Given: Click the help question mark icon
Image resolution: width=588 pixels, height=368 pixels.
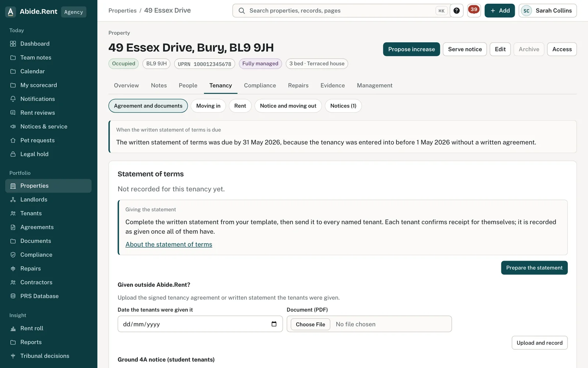Looking at the screenshot, I should (456, 11).
